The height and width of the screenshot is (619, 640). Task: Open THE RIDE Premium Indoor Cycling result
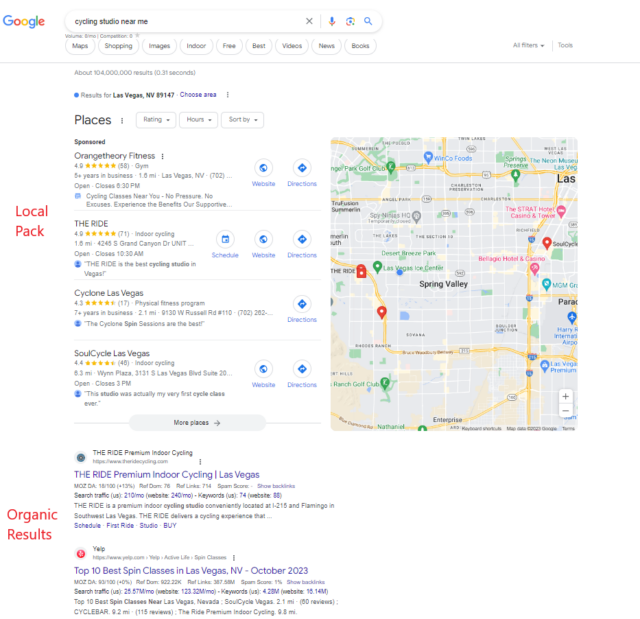click(167, 475)
